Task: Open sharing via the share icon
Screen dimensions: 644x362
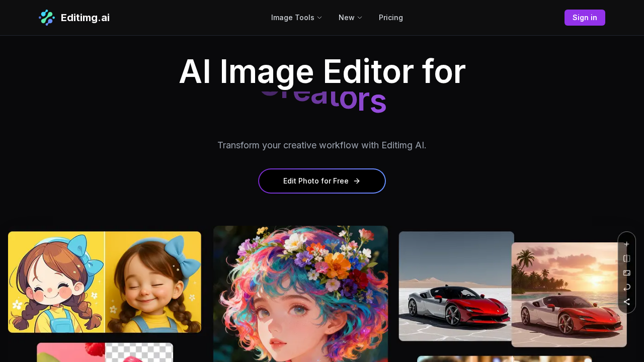Action: pyautogui.click(x=626, y=302)
